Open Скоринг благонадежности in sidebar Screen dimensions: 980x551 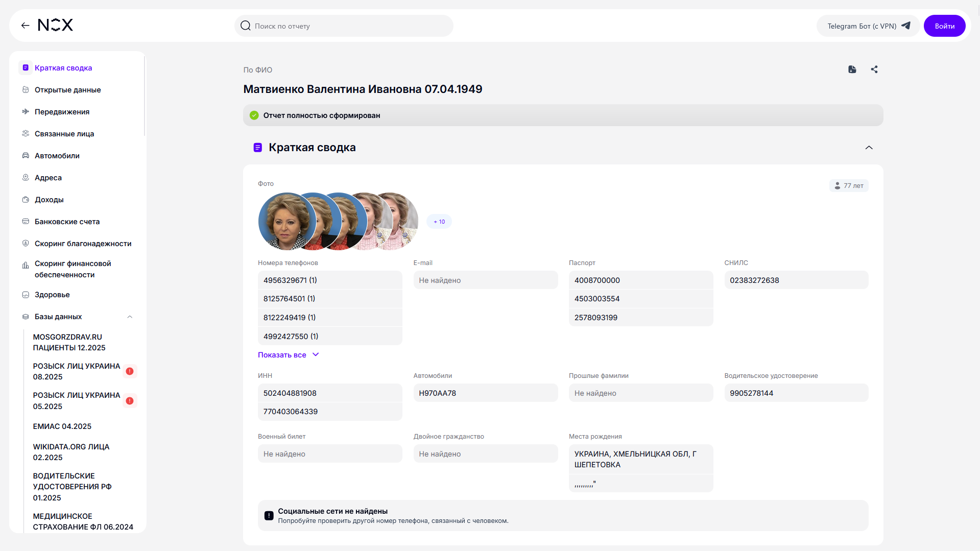83,244
